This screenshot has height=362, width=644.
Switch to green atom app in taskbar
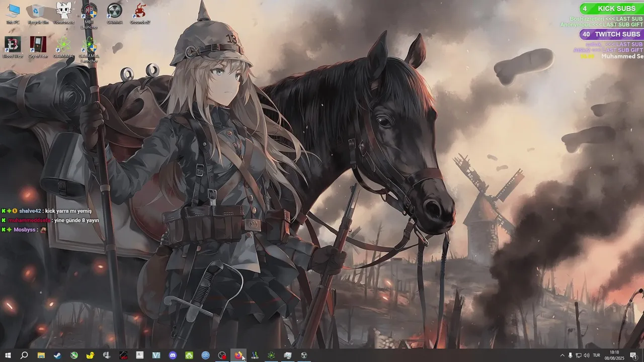click(x=271, y=355)
